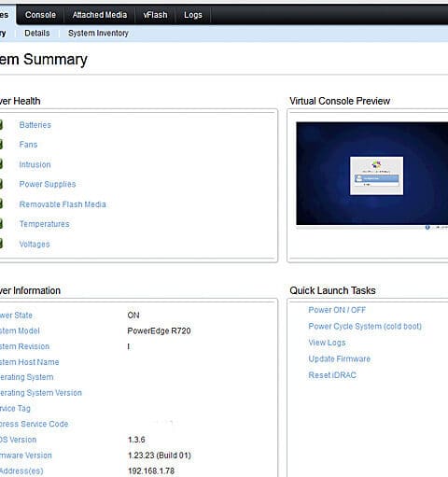The height and width of the screenshot is (477, 448).
Task: Select the "PowerEdge R720" model value
Action: click(x=159, y=330)
